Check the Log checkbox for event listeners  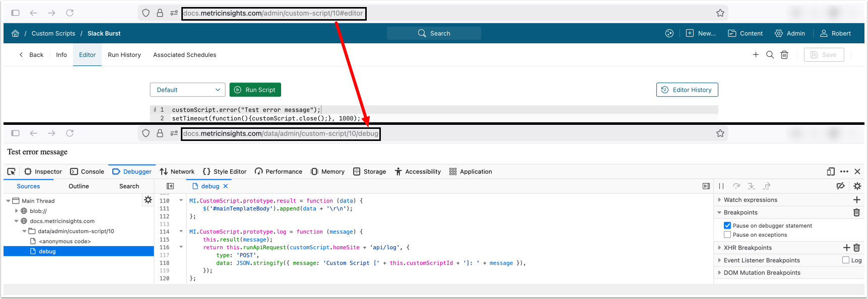846,260
